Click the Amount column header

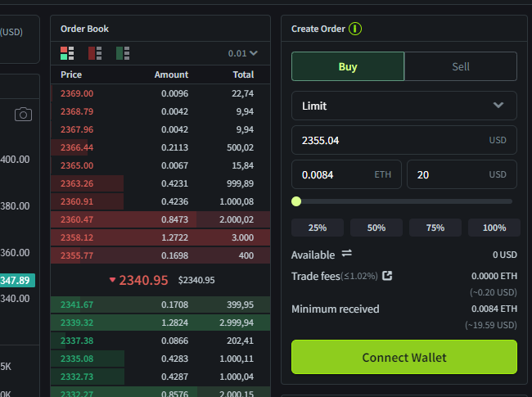point(171,74)
